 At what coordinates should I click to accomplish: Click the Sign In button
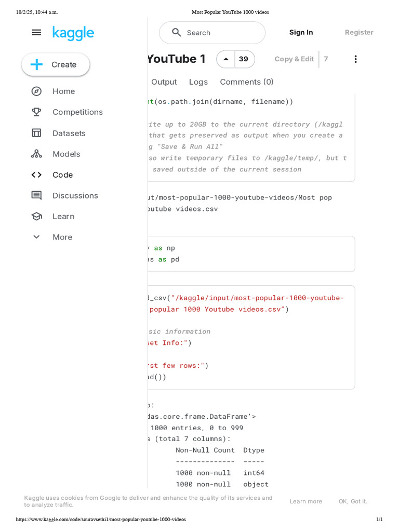301,32
